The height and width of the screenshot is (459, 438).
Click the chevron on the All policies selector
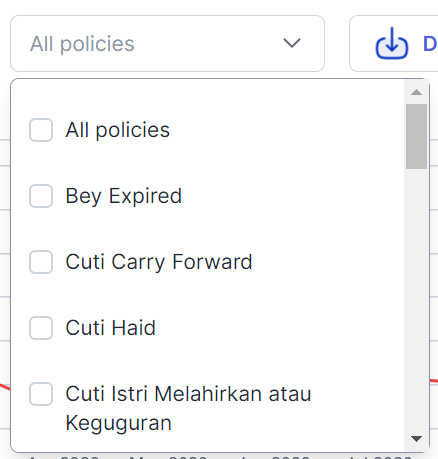292,43
